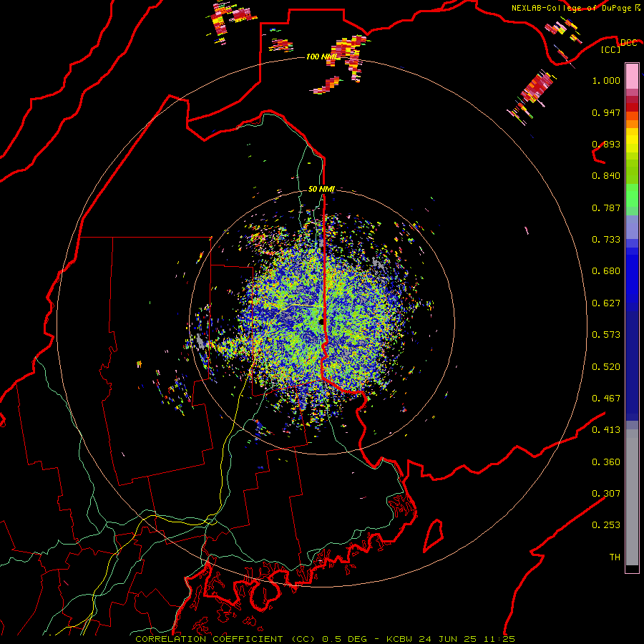
Task: Pick the gray color bar segment
Action: pyautogui.click(x=632, y=497)
